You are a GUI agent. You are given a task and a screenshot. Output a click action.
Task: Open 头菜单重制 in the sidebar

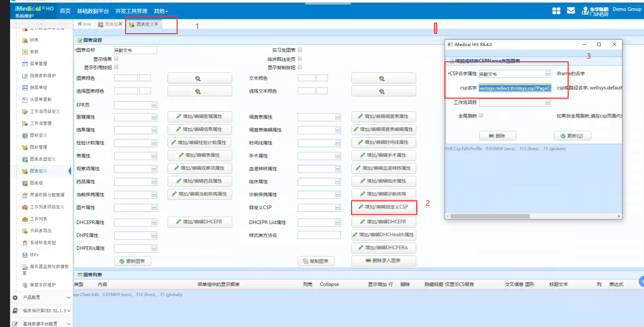(41, 99)
